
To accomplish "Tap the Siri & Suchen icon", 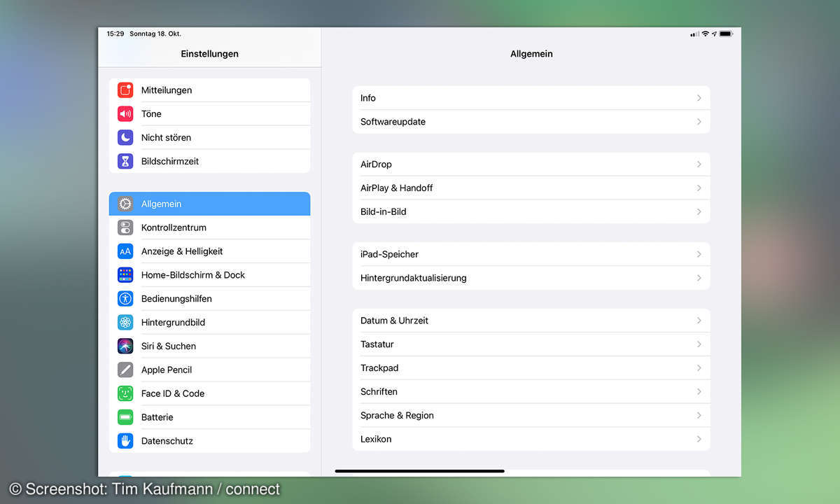I will point(125,346).
